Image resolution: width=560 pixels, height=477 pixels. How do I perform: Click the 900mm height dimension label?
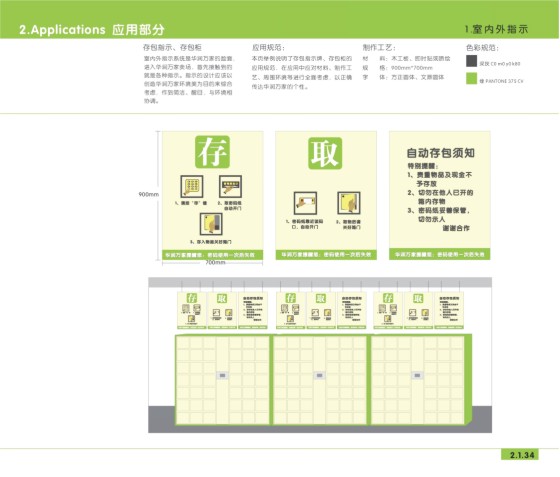149,194
